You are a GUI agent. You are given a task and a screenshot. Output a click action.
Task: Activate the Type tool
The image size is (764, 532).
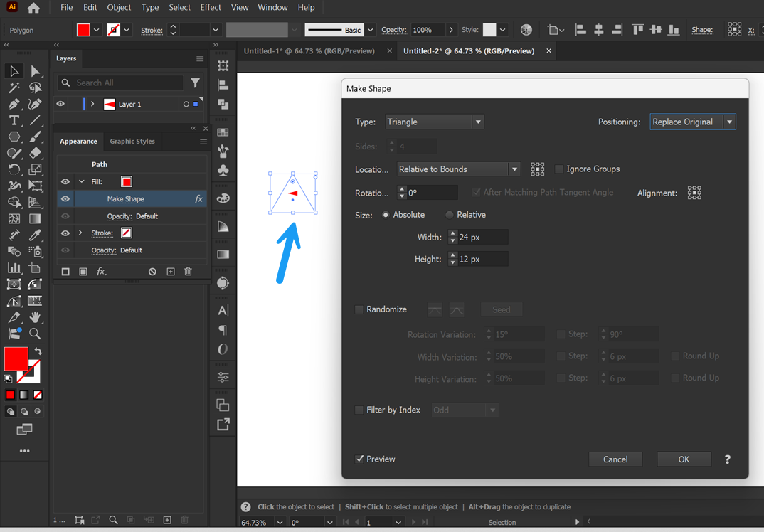pos(14,120)
